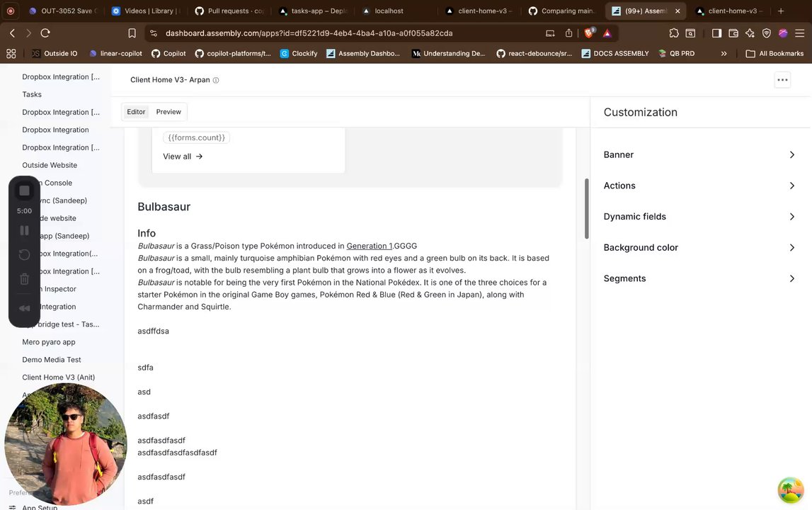Open Brave Wallet icon
The height and width of the screenshot is (510, 812).
(733, 33)
